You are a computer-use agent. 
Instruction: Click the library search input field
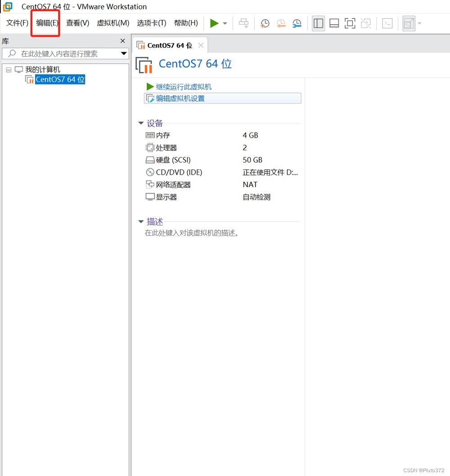click(x=65, y=54)
